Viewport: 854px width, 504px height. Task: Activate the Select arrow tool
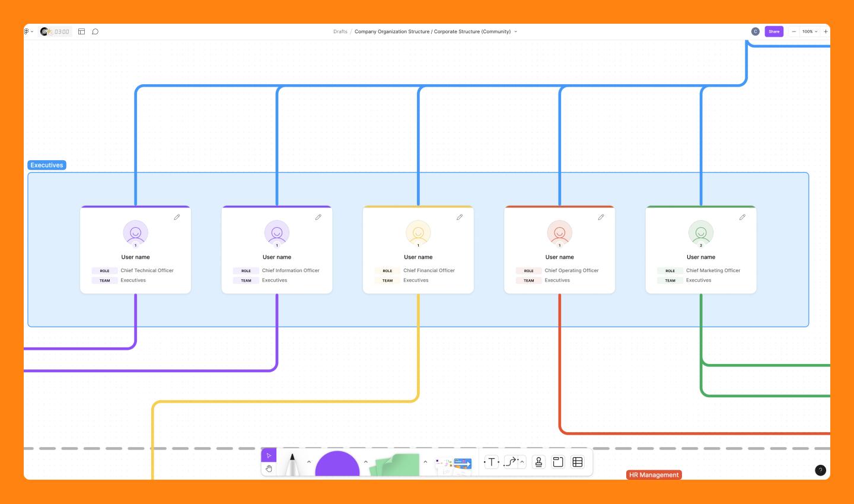pyautogui.click(x=269, y=455)
